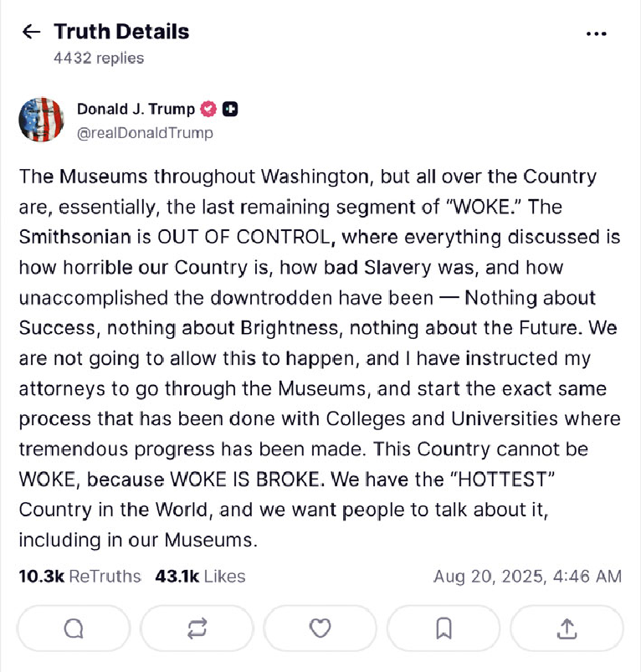Click the Aug 20, 2025 timestamp
This screenshot has width=641, height=672.
pyautogui.click(x=527, y=577)
